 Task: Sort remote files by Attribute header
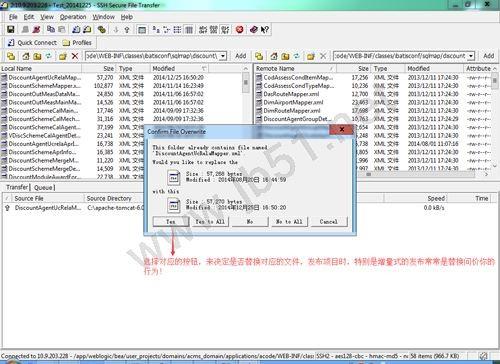[x=479, y=68]
